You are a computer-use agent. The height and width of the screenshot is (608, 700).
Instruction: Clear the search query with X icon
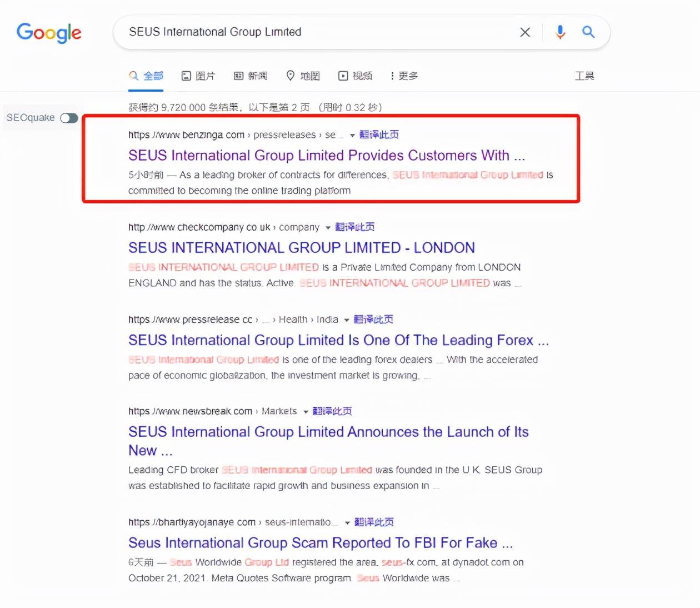tap(525, 32)
